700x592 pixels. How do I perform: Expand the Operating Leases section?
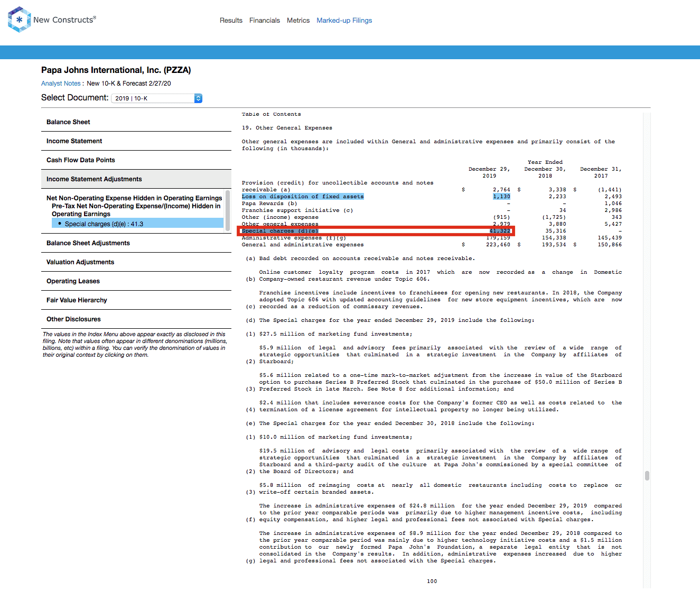(136, 281)
